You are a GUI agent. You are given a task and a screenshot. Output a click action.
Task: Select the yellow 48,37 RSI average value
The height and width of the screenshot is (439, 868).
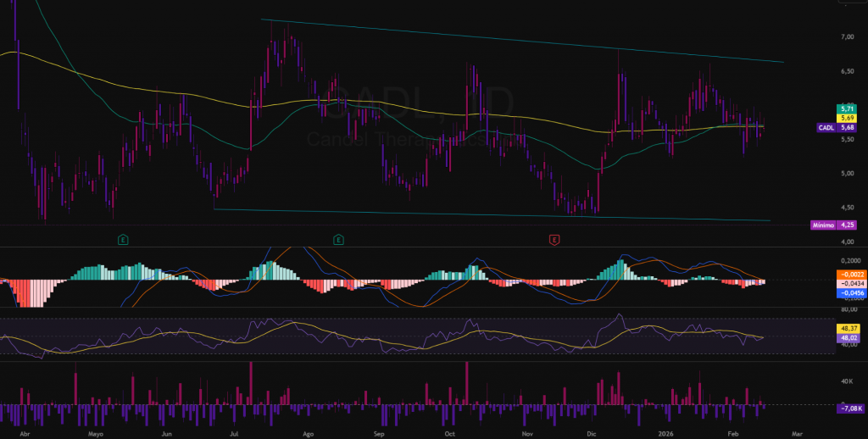click(848, 328)
